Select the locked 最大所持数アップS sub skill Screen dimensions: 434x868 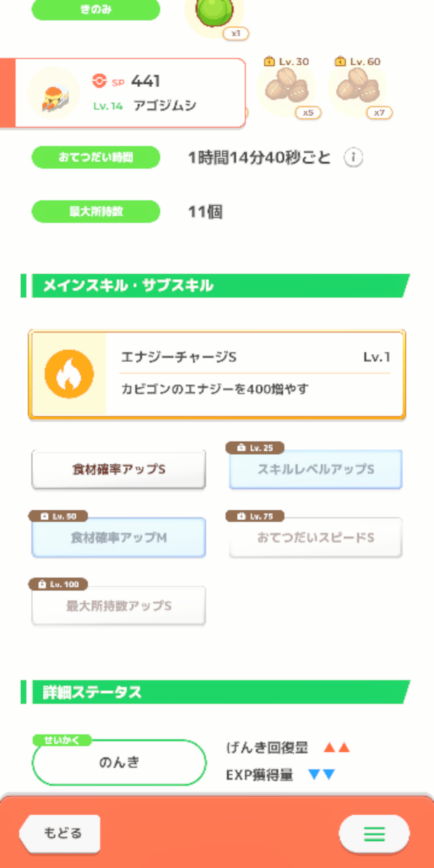118,605
